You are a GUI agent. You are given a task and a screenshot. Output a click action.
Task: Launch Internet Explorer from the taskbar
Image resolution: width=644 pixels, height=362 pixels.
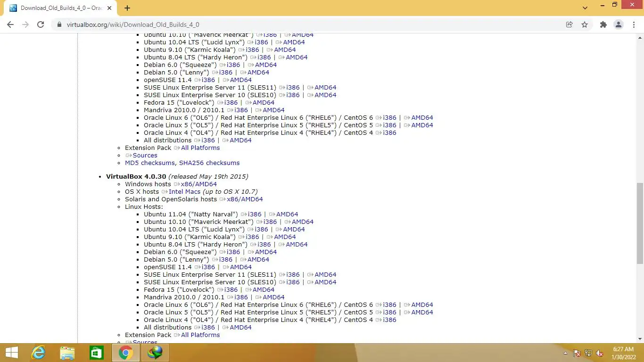pyautogui.click(x=38, y=353)
